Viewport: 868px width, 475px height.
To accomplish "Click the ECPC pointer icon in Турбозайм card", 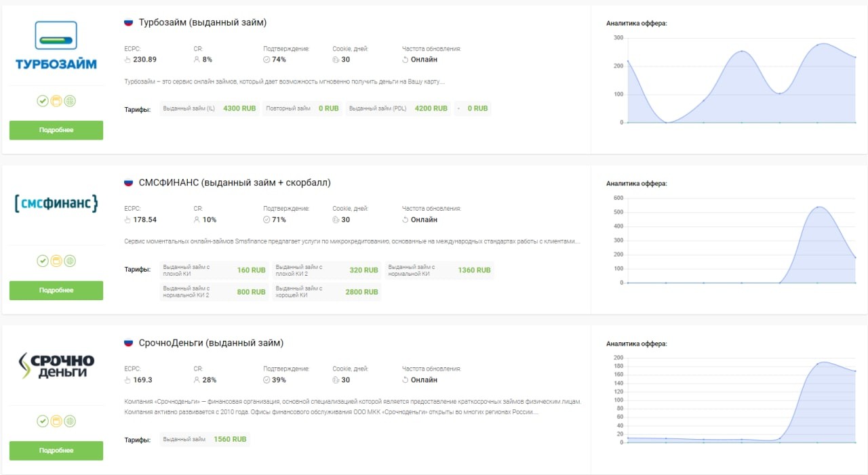I will [x=127, y=60].
